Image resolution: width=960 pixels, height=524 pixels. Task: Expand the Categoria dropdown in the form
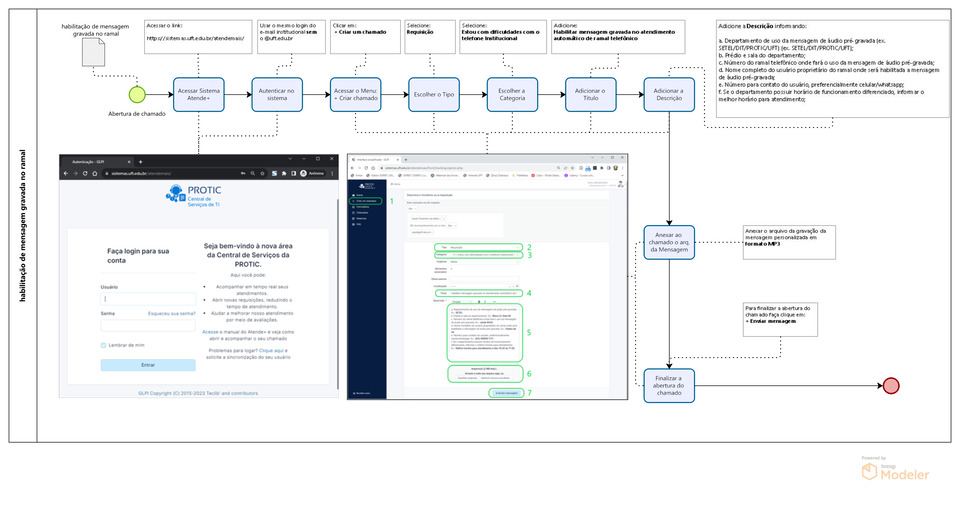480,255
